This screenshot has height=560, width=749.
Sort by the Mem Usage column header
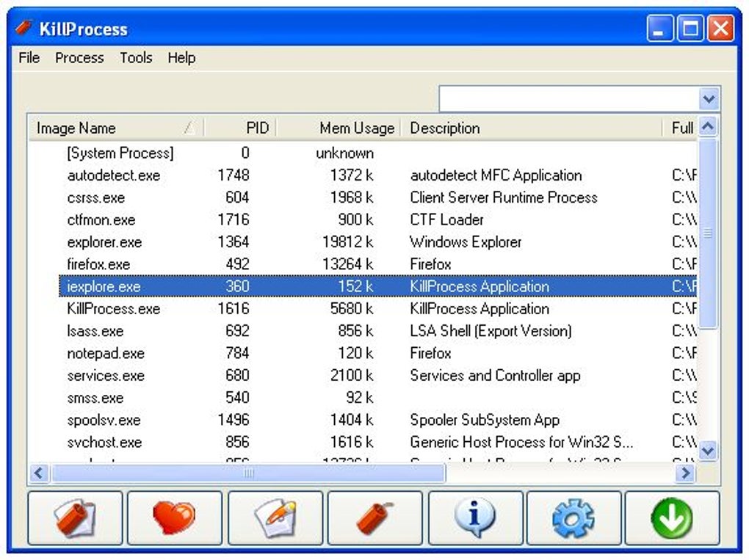click(339, 128)
